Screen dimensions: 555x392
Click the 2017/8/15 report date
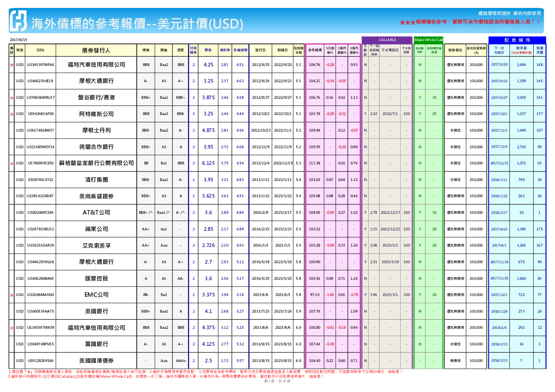[x=18, y=40]
